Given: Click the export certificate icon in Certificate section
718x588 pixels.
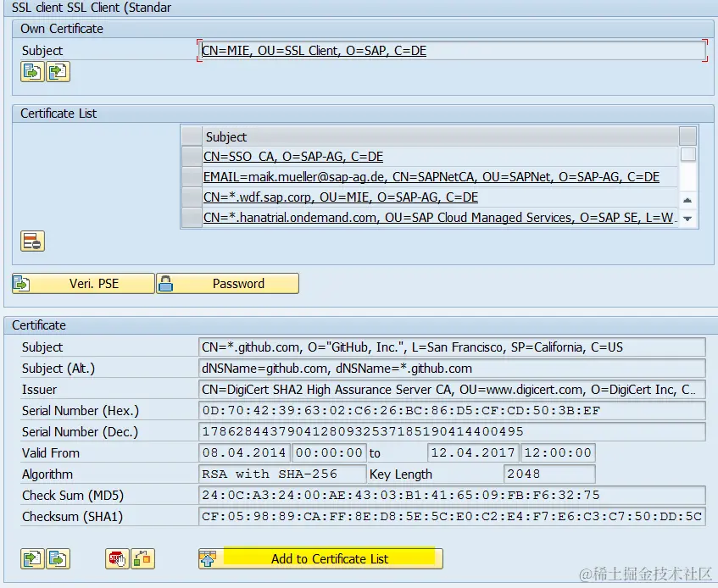Looking at the screenshot, I should (58, 558).
